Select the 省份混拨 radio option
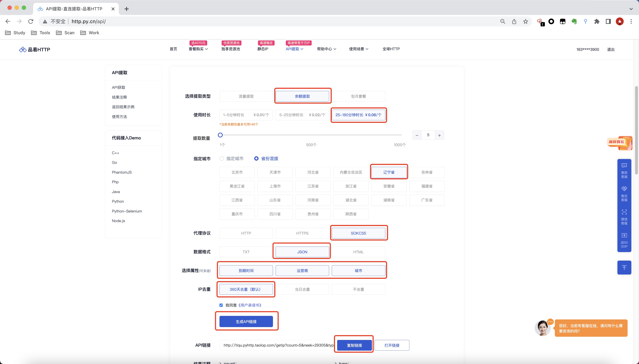Viewport: 639px width, 364px height. point(256,158)
